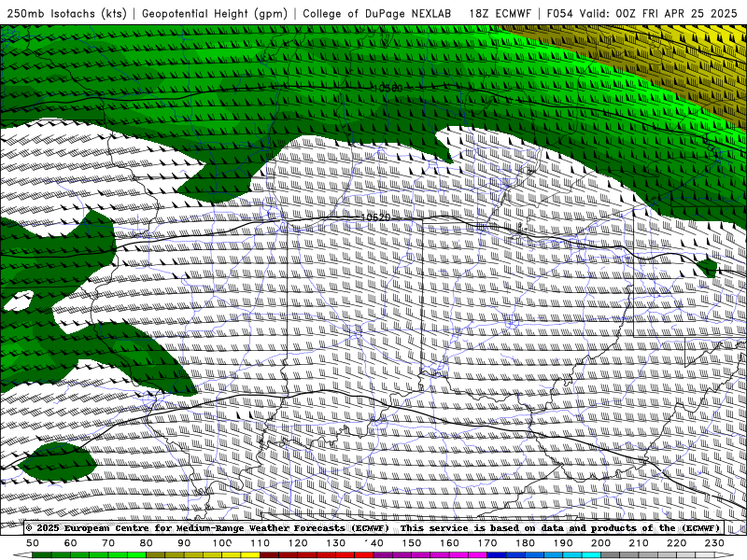Click the 220 value on color scale
747x560 pixels.
[x=676, y=543]
